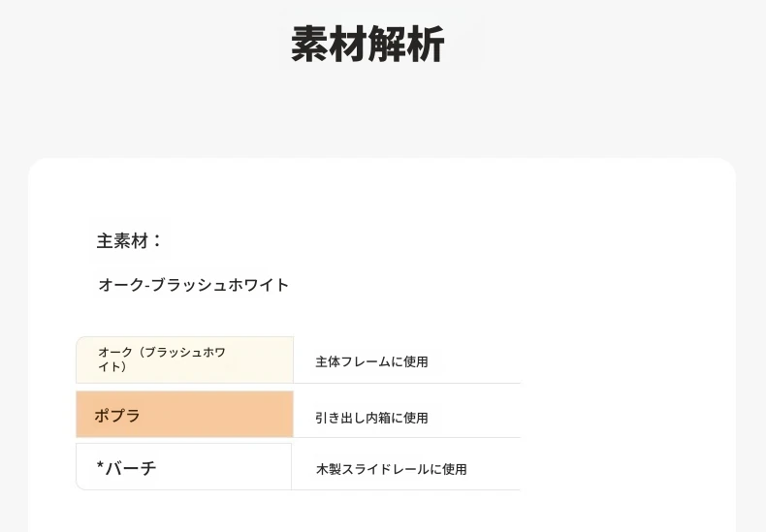Select the 主素材： label

pyautogui.click(x=130, y=241)
